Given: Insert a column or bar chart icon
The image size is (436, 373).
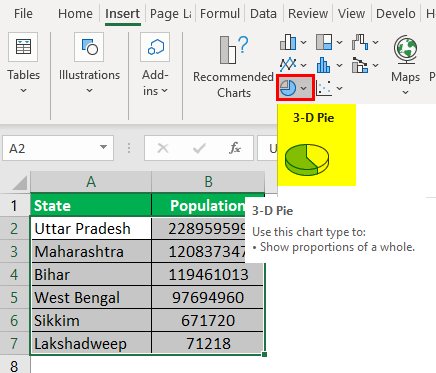Looking at the screenshot, I should coord(288,42).
